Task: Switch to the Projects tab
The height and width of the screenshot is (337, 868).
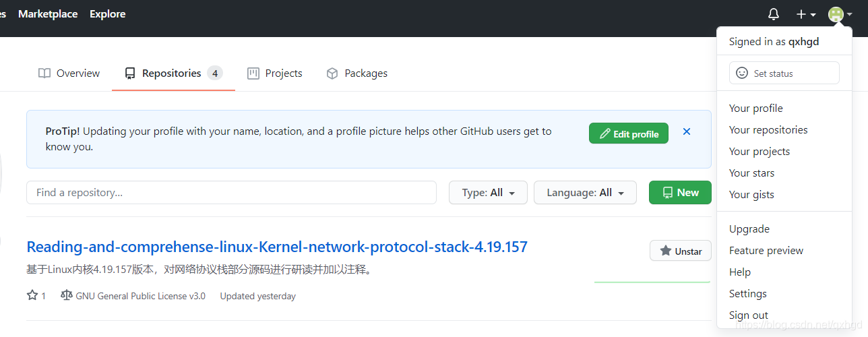Action: pyautogui.click(x=274, y=73)
